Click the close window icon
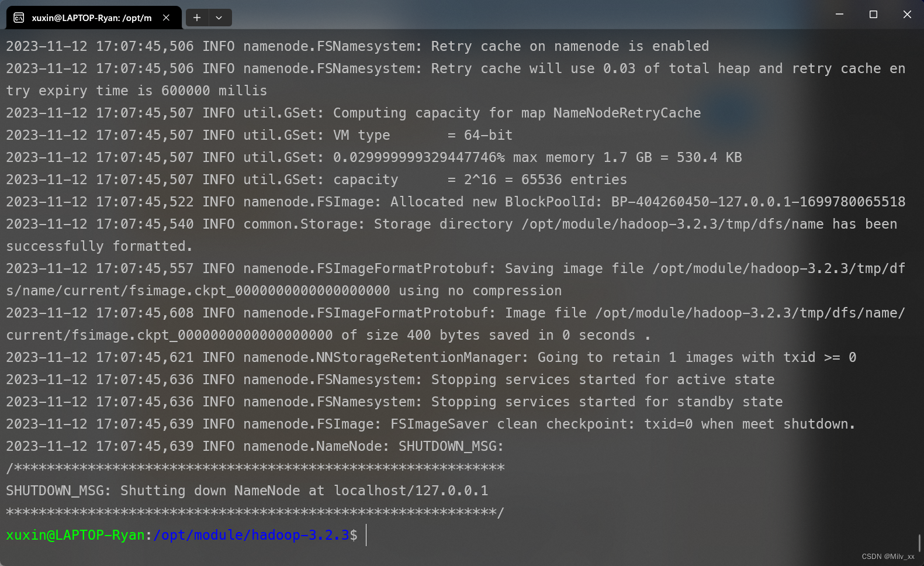 (x=907, y=14)
